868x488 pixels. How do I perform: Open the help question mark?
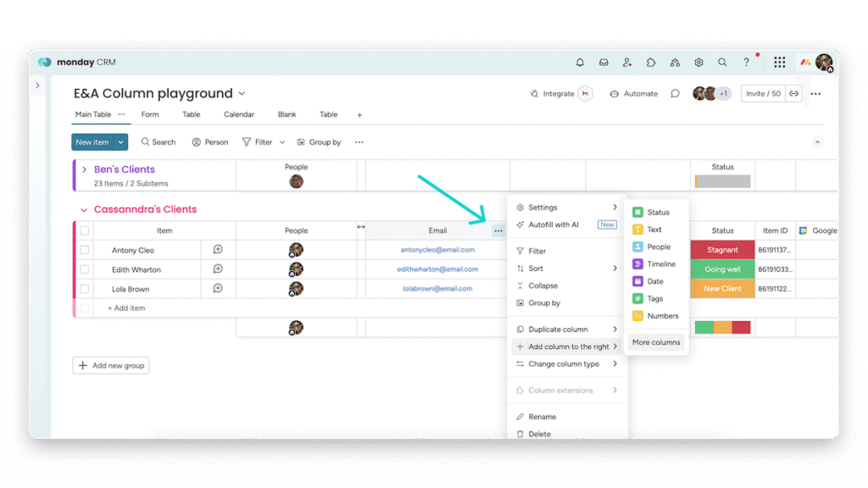(746, 63)
